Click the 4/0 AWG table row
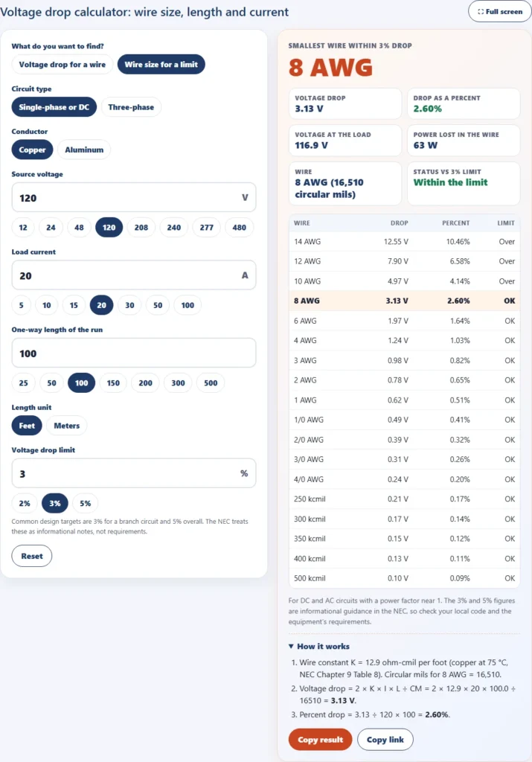Viewport: 532px width, 762px height. pos(404,479)
